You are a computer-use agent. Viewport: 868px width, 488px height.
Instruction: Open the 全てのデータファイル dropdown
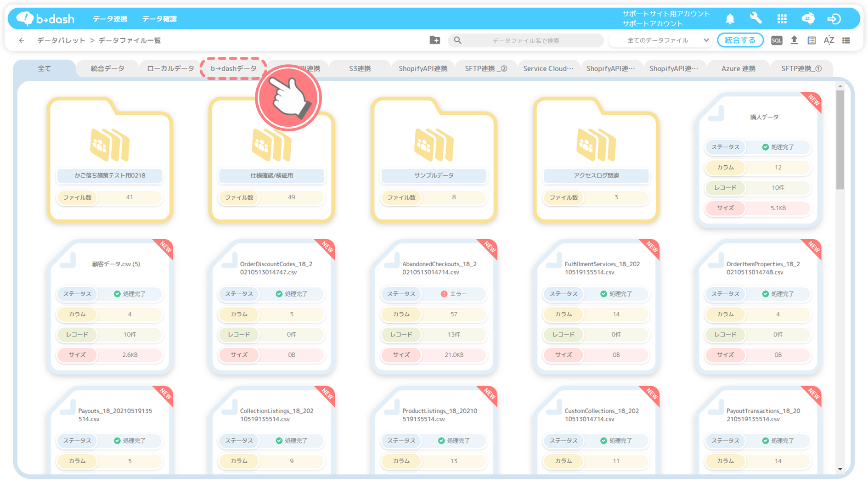click(x=661, y=40)
